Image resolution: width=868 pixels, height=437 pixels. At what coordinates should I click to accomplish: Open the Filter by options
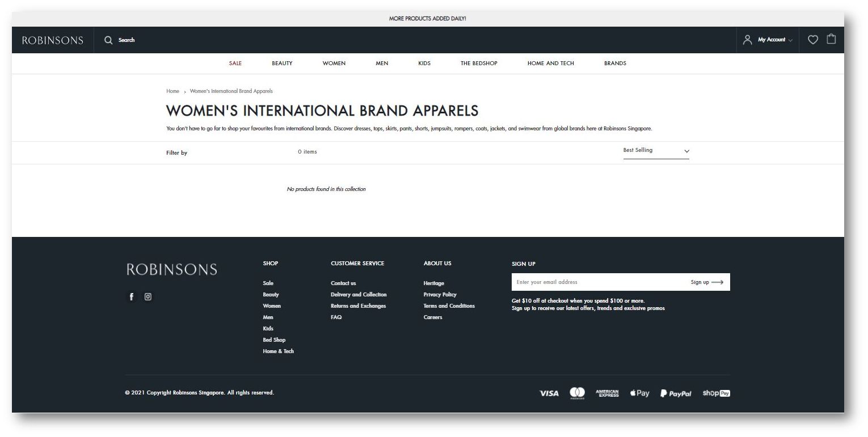click(x=176, y=153)
